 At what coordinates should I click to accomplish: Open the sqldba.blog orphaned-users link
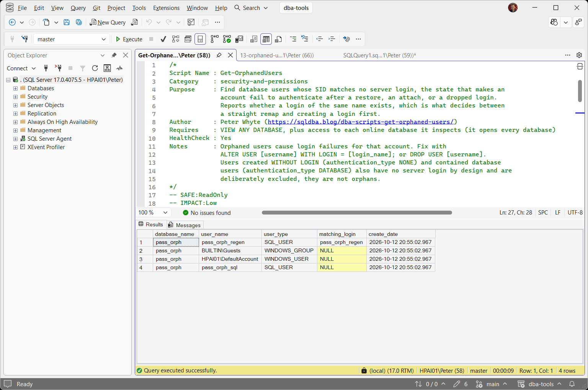coord(361,122)
